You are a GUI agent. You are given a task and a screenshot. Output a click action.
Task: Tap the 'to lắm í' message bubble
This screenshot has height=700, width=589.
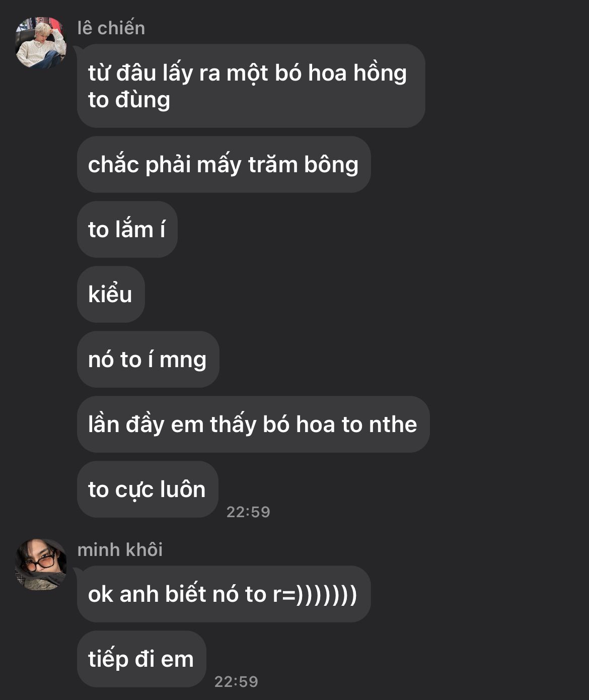[127, 230]
